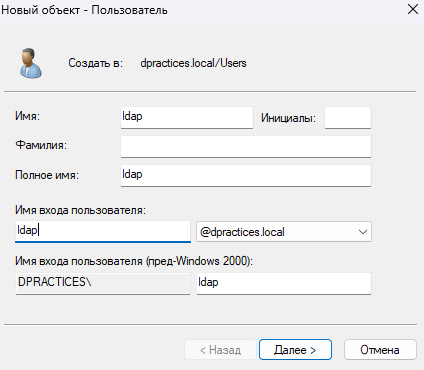Click the Фамилия: label
The width and height of the screenshot is (424, 370).
click(x=41, y=145)
